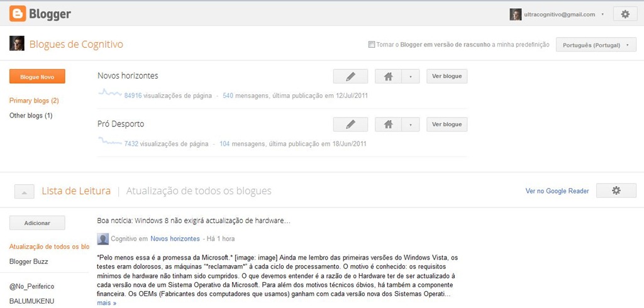Click the stats sparkline for Novos horizontes
Image resolution: width=644 pixels, height=308 pixels.
pos(110,93)
